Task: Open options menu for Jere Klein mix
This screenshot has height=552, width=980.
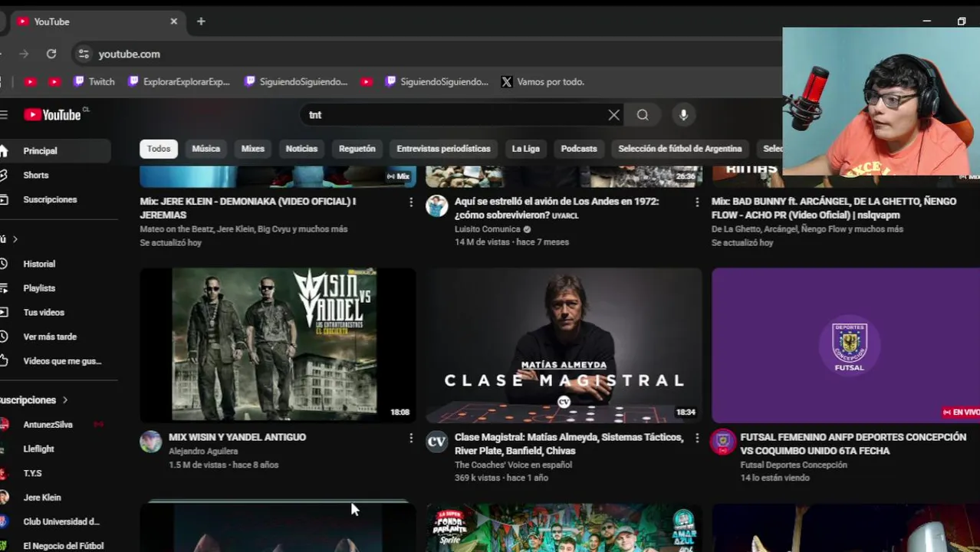Action: click(410, 202)
